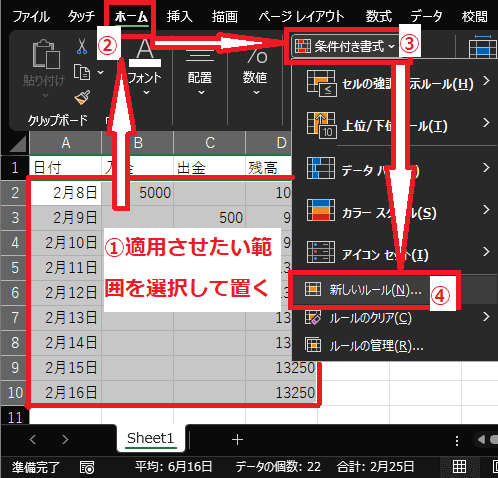Select row 11 header
Viewport: 498px width, 478px height.
15,417
